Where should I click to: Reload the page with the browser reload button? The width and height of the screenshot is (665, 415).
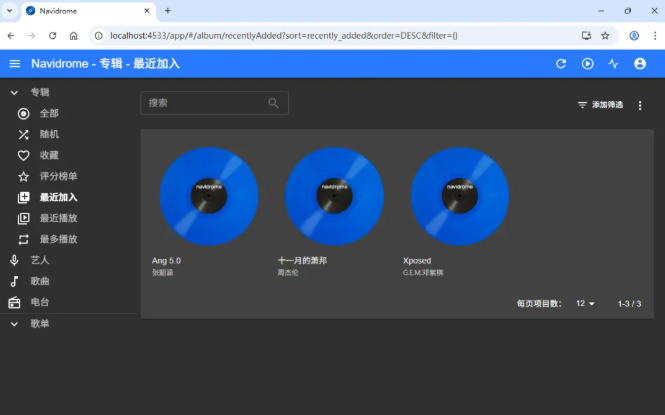pyautogui.click(x=53, y=36)
